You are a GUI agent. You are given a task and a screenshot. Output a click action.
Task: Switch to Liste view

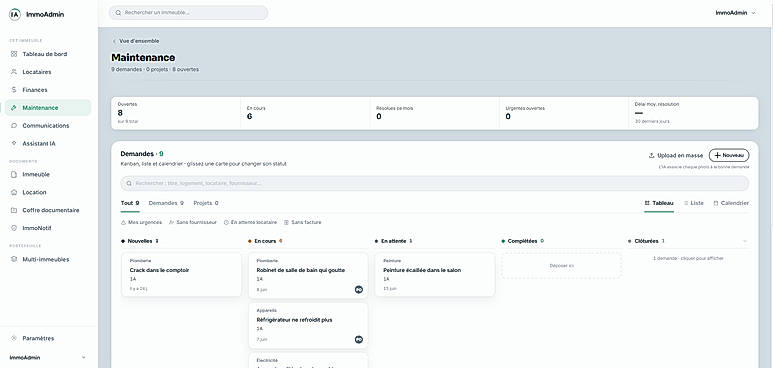pos(694,203)
